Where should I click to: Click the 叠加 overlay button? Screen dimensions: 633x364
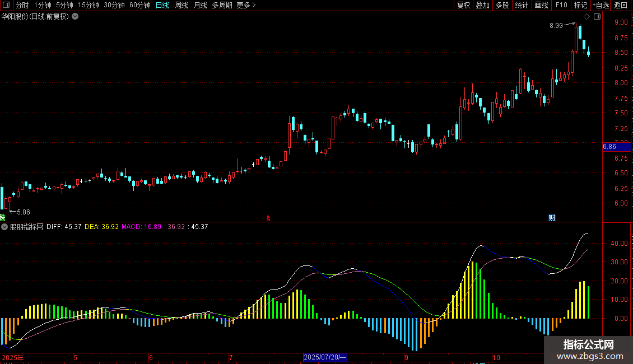[483, 5]
